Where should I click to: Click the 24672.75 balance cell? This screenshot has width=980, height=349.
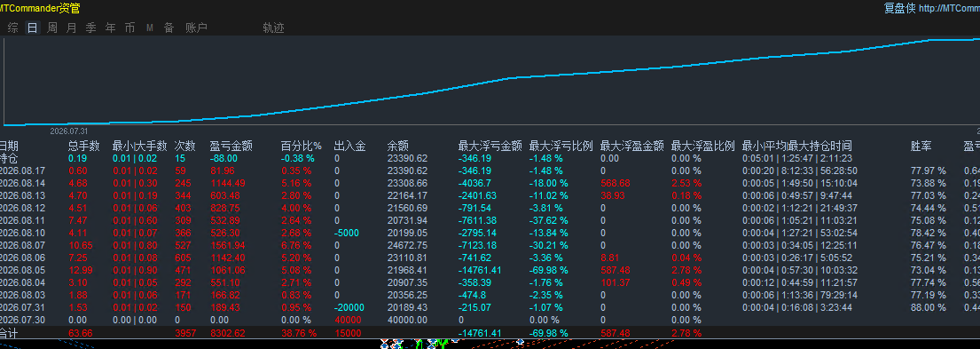click(407, 245)
